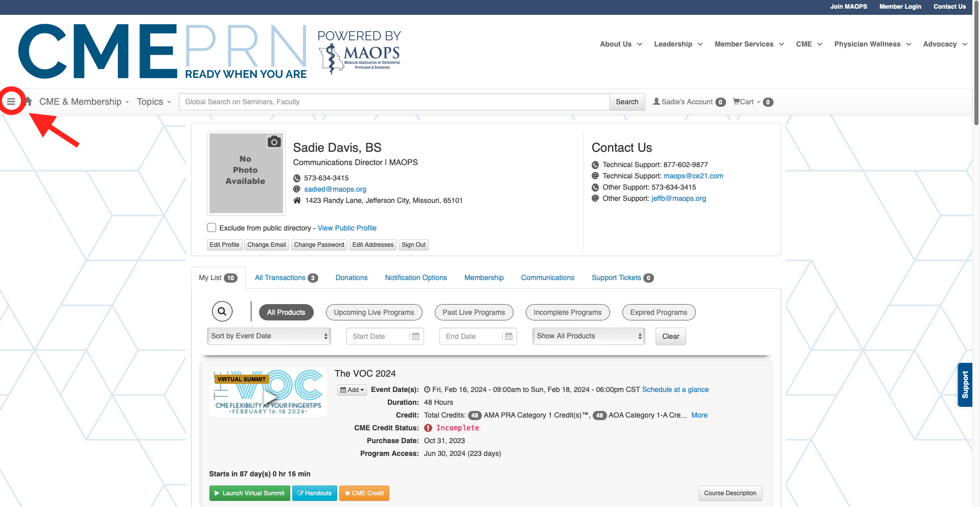Click the Search button
This screenshot has width=980, height=507.
627,102
